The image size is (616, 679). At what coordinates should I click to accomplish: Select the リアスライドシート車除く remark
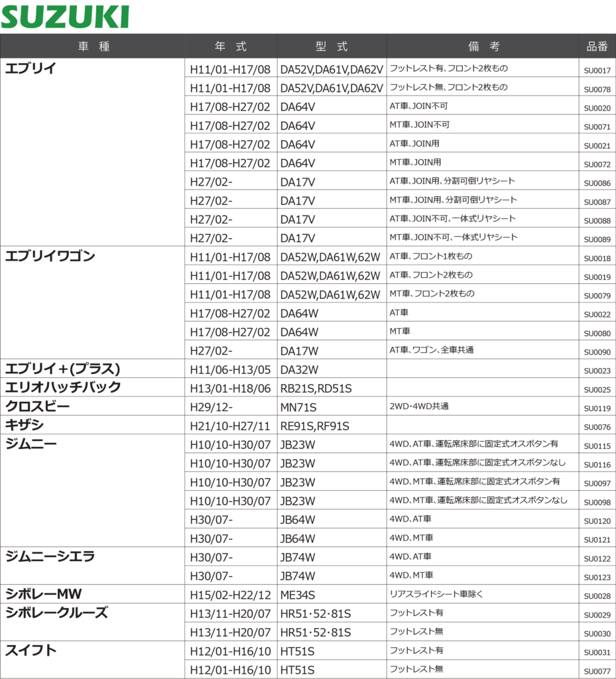436,594
